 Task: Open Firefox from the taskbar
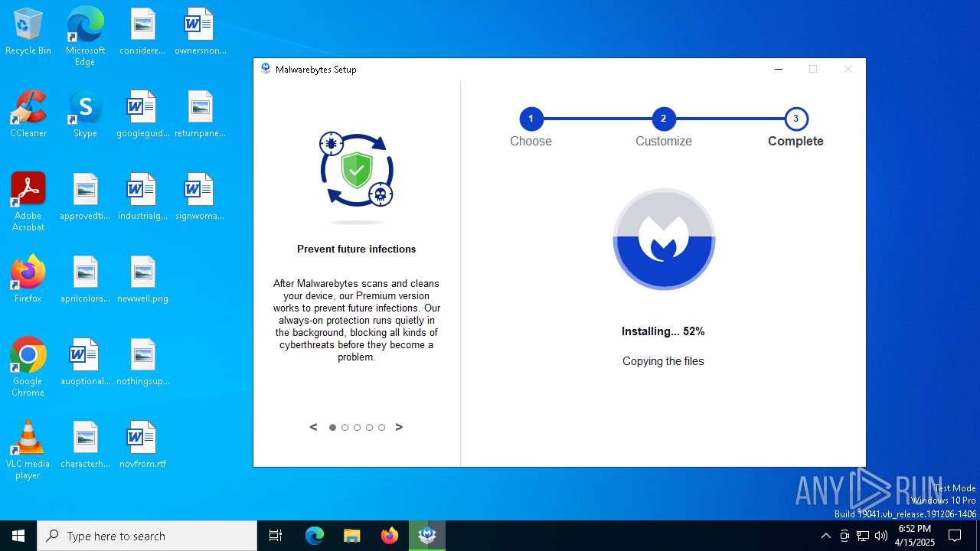[390, 536]
